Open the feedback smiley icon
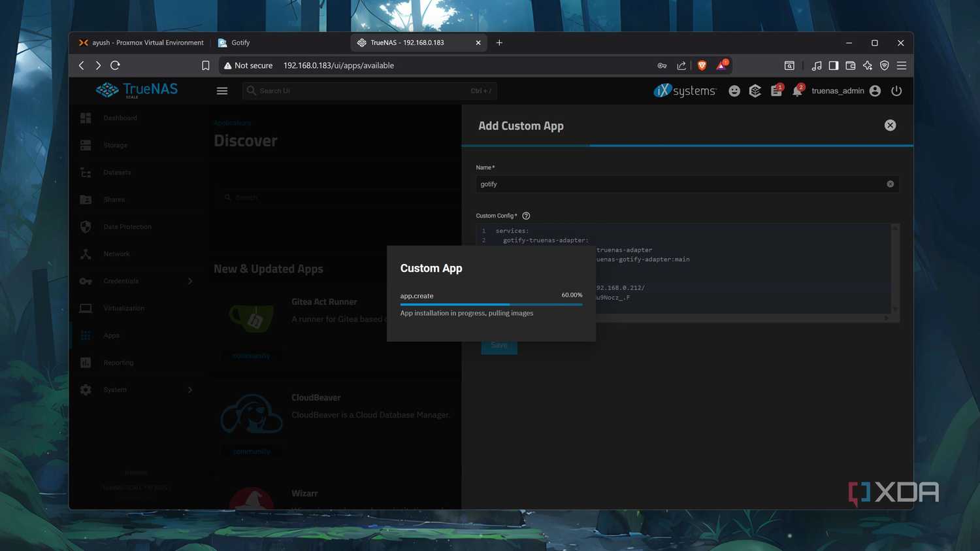The width and height of the screenshot is (980, 551). pyautogui.click(x=734, y=91)
